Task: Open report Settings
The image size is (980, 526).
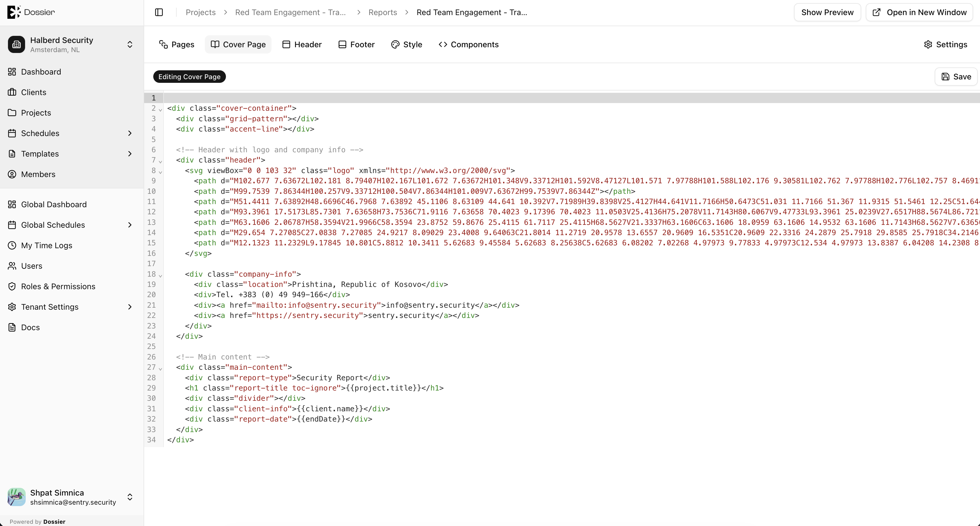Action: click(946, 44)
